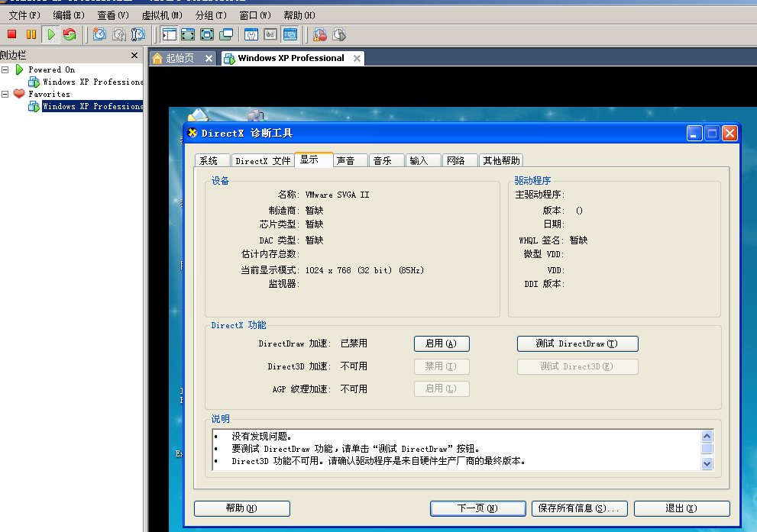Open the 窗口(W) menu
The image size is (757, 532).
tap(255, 15)
